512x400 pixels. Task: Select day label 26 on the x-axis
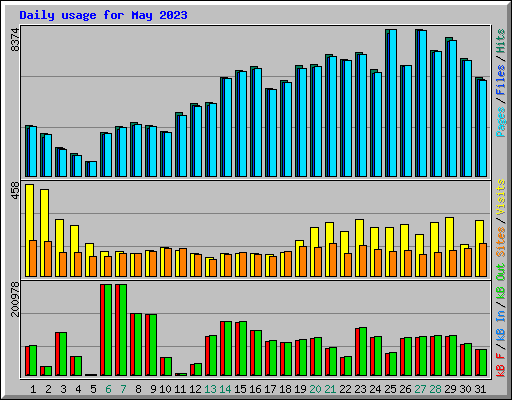click(x=405, y=389)
